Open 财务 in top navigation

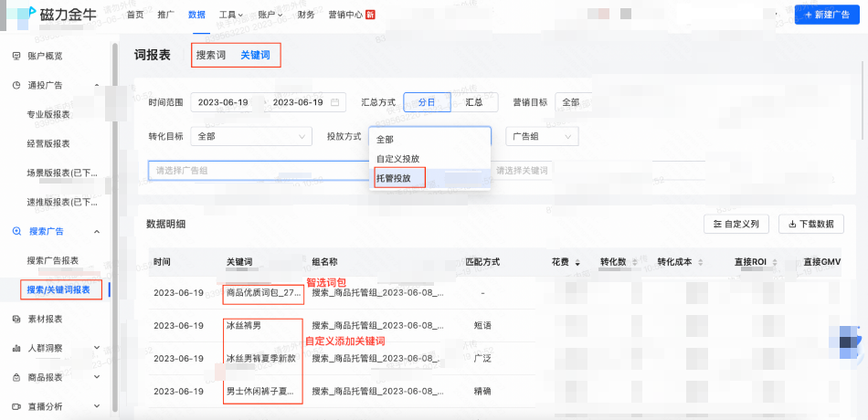click(306, 15)
